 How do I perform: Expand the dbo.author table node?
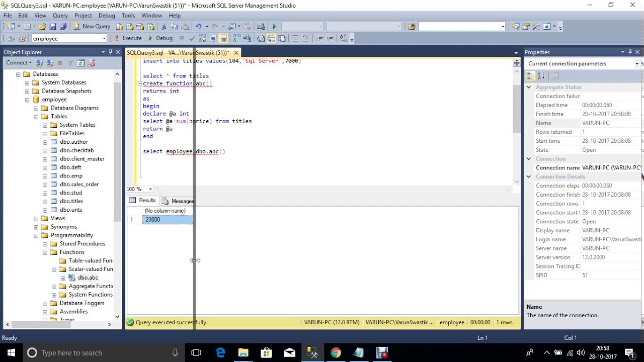click(x=45, y=142)
